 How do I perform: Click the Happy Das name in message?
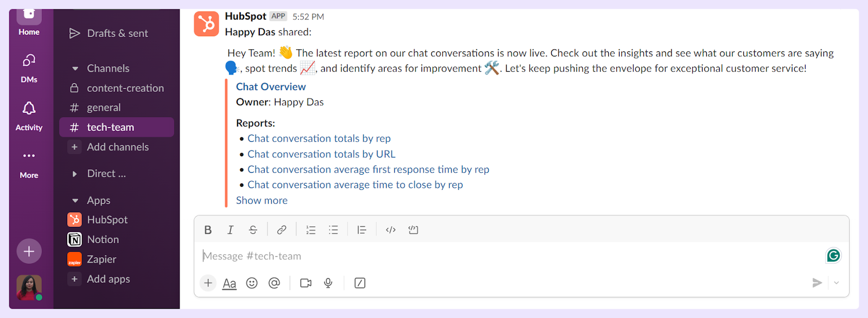(x=250, y=32)
